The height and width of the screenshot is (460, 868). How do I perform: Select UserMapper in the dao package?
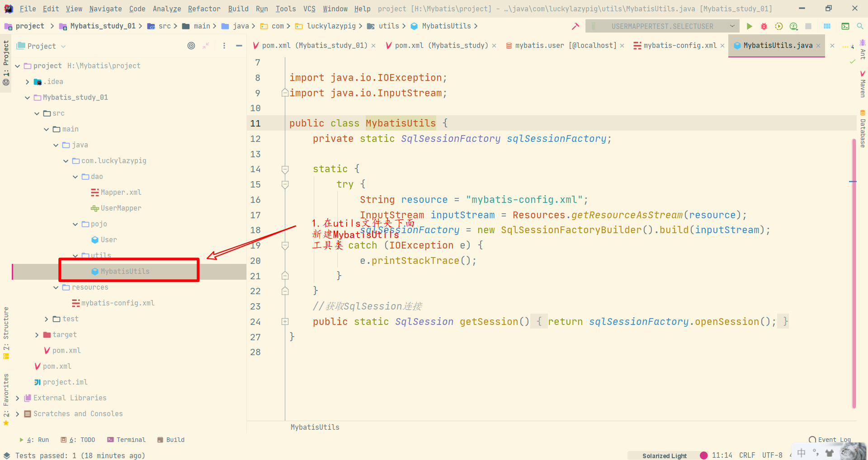click(x=116, y=208)
